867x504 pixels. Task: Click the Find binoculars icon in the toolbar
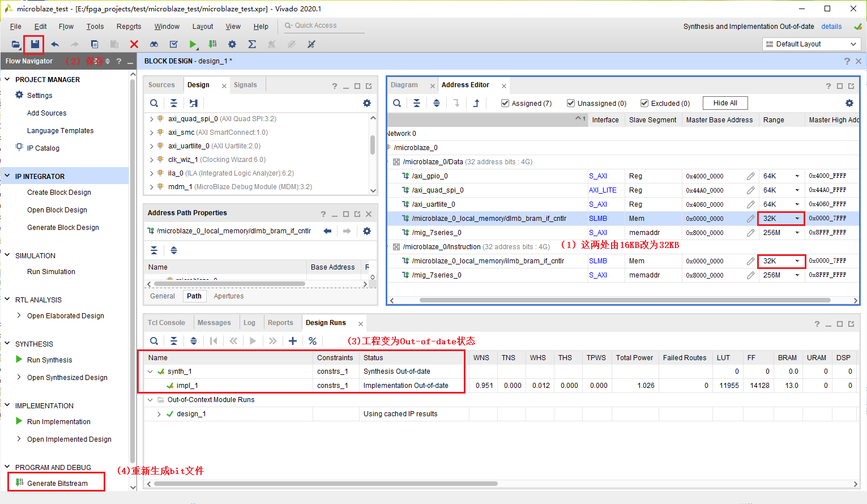point(153,44)
